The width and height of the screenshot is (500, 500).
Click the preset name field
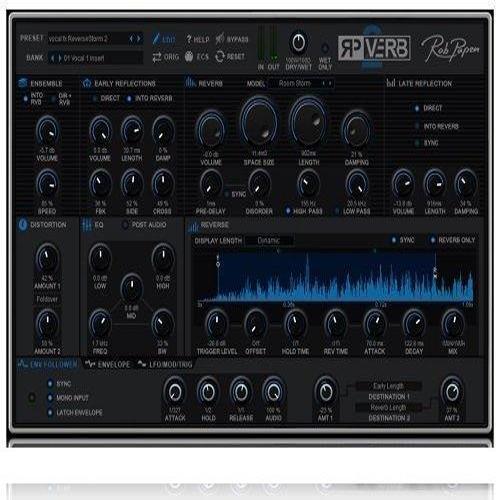[x=88, y=39]
